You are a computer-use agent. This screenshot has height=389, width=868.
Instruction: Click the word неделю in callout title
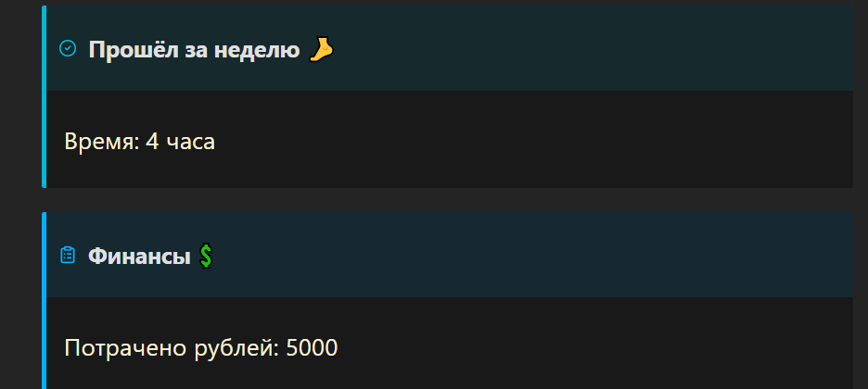pyautogui.click(x=257, y=51)
